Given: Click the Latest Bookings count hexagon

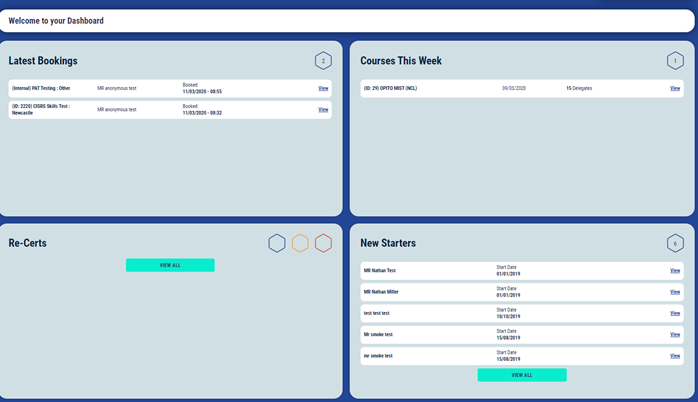Looking at the screenshot, I should tap(322, 61).
